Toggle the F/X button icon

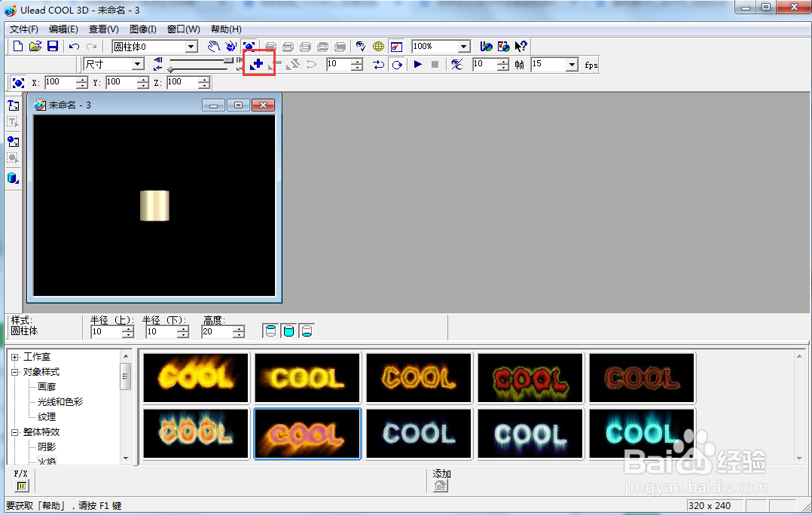coord(21,486)
